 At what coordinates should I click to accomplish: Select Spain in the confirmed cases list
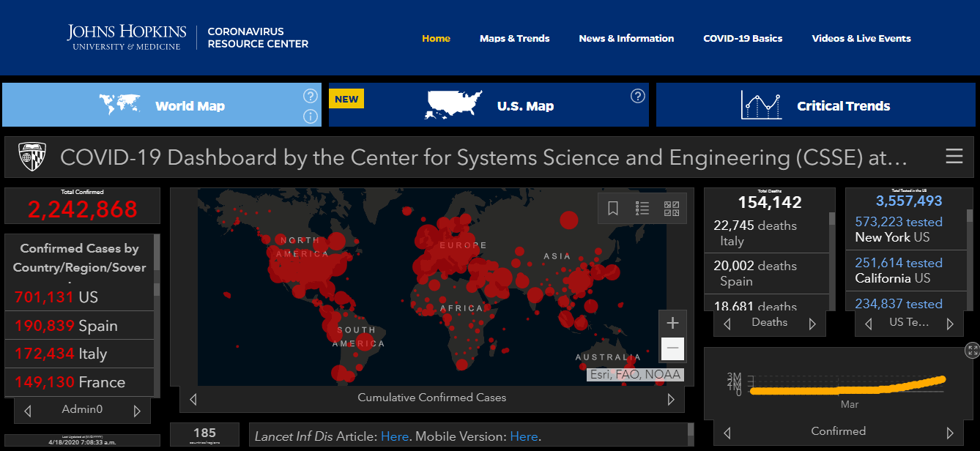coord(79,326)
